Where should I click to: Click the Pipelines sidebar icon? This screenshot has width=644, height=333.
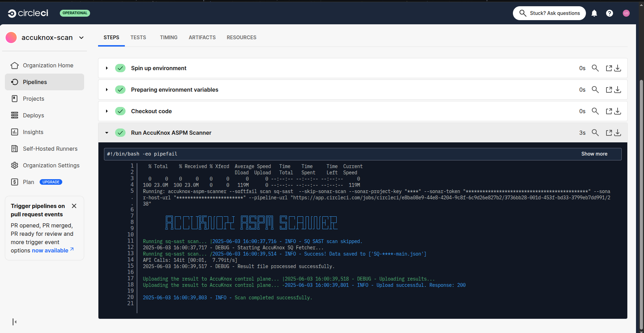(15, 82)
